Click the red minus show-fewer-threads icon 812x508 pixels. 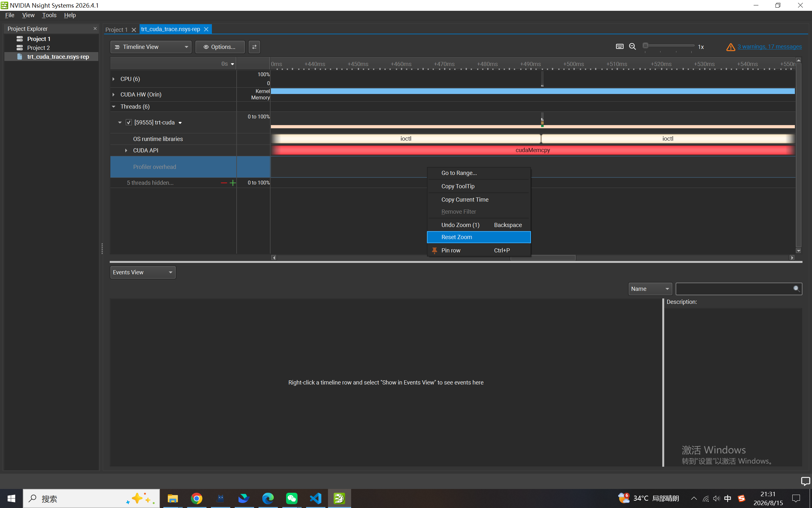[x=224, y=183]
